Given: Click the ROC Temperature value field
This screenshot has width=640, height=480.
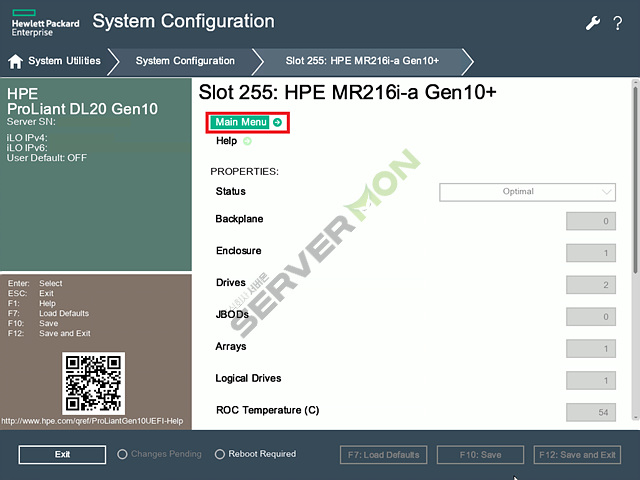Looking at the screenshot, I should pyautogui.click(x=591, y=412).
